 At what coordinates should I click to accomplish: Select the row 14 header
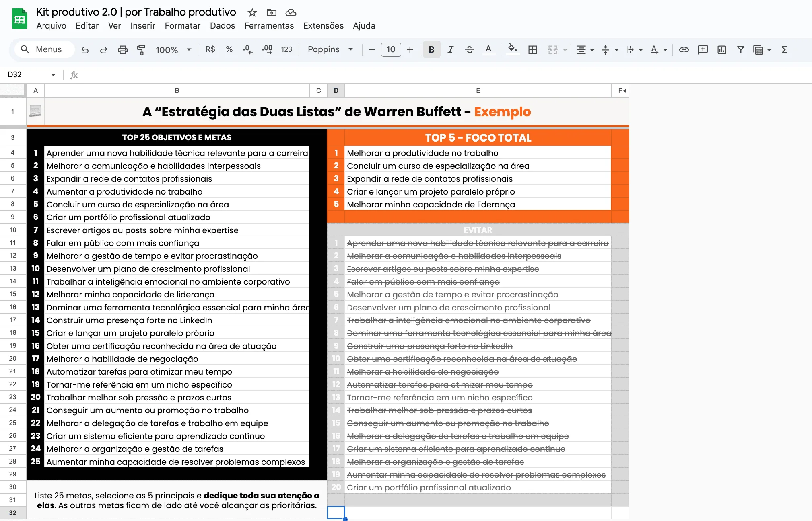point(13,281)
